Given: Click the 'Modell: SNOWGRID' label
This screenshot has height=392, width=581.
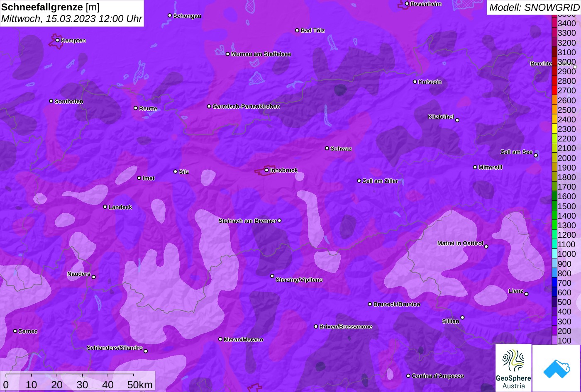Looking at the screenshot, I should point(534,7).
